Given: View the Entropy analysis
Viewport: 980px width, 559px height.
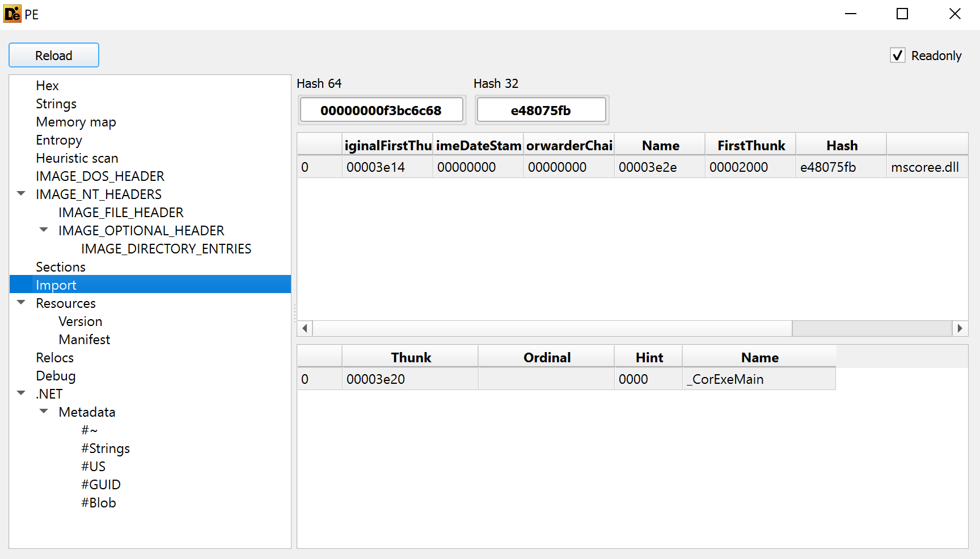Looking at the screenshot, I should click(59, 140).
